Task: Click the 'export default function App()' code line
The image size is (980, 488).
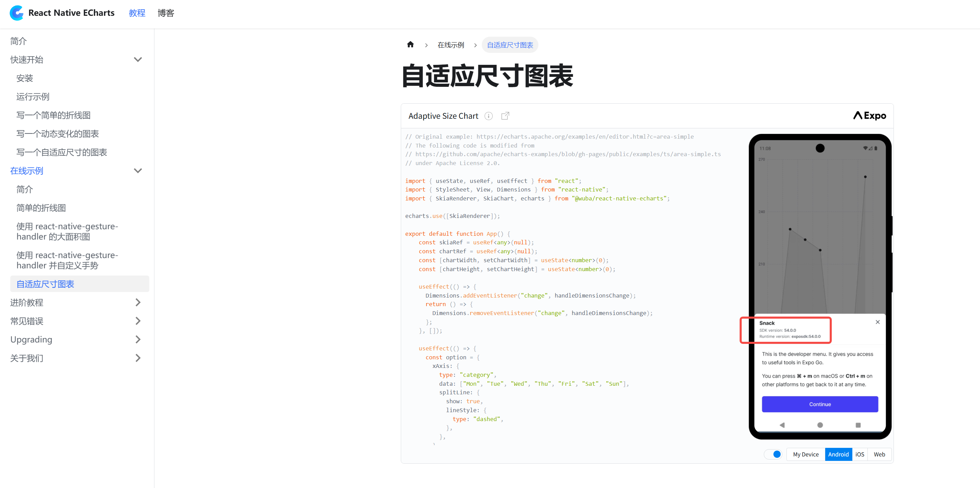Action: click(x=458, y=234)
